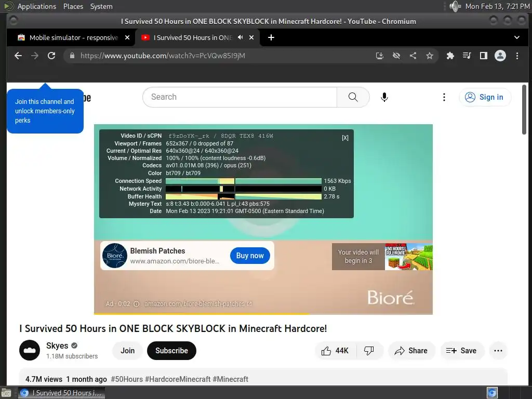Visit amazon.com/biore-blemish-patches link
The image size is (532, 399).
[198, 303]
